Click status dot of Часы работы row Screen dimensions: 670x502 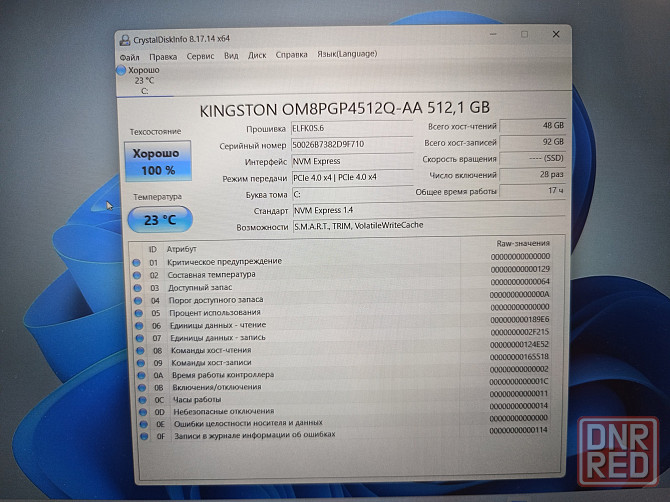pyautogui.click(x=142, y=400)
